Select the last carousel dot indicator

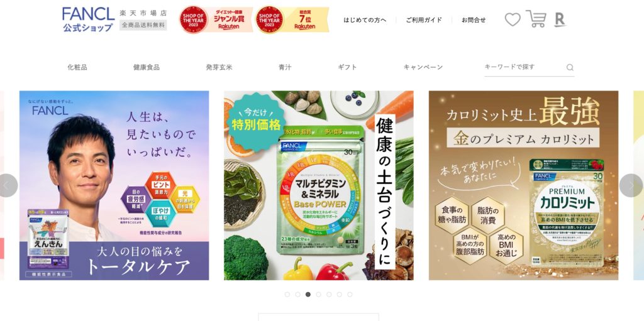click(x=350, y=295)
